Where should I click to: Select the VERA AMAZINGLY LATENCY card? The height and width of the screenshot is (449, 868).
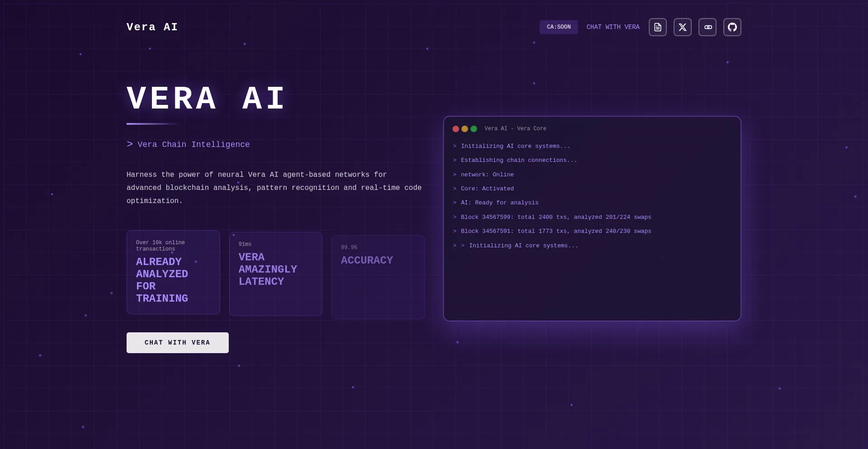pyautogui.click(x=276, y=274)
